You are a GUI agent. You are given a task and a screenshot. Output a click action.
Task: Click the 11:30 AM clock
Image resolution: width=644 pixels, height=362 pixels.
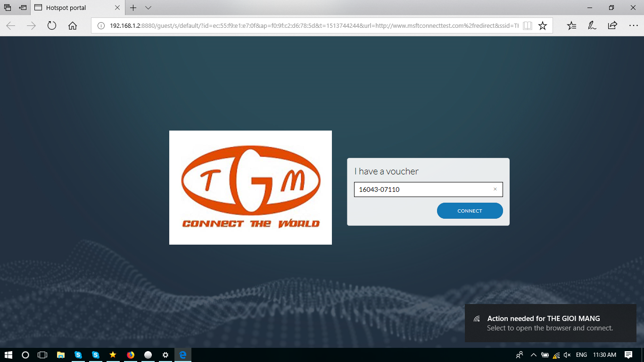[605, 355]
